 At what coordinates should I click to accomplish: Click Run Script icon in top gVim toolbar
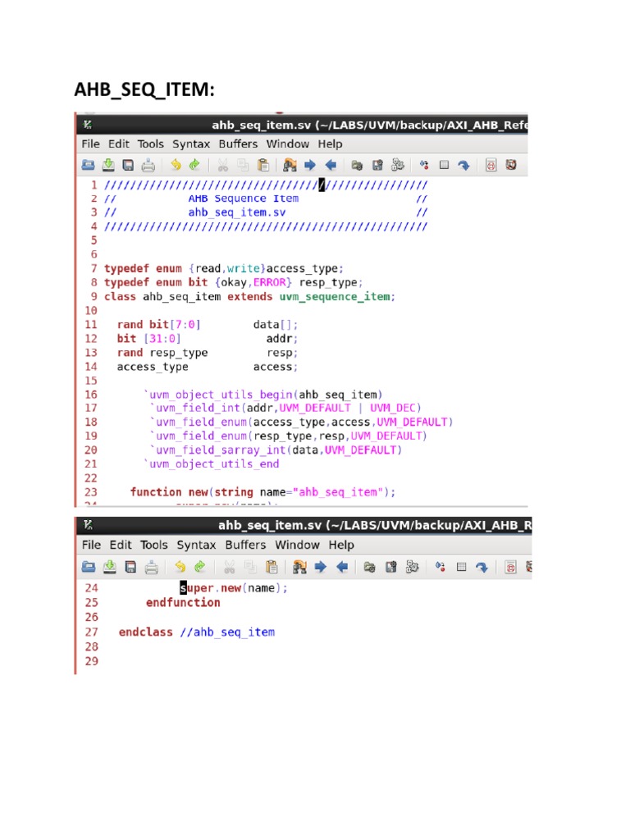click(398, 164)
